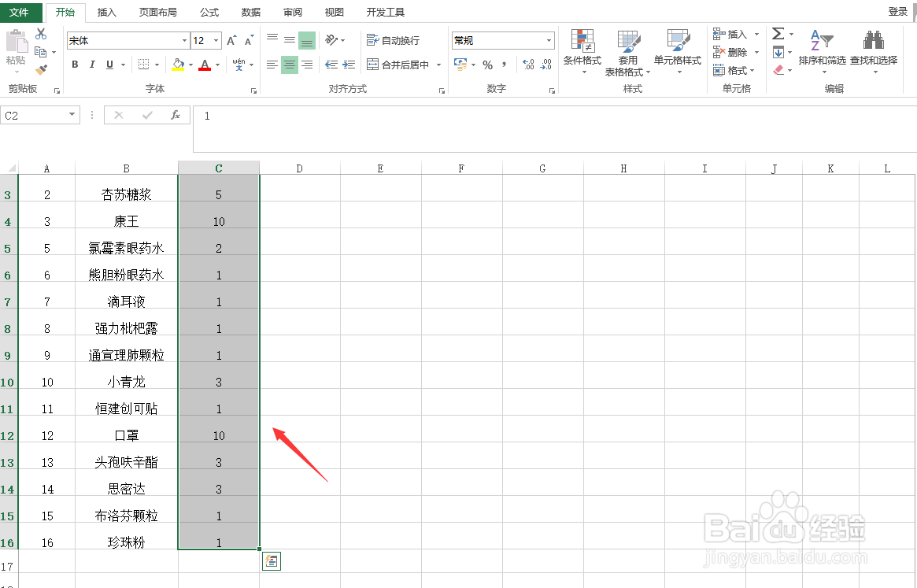Click the accounting currency format icon
Image resolution: width=917 pixels, height=588 pixels.
pyautogui.click(x=460, y=65)
